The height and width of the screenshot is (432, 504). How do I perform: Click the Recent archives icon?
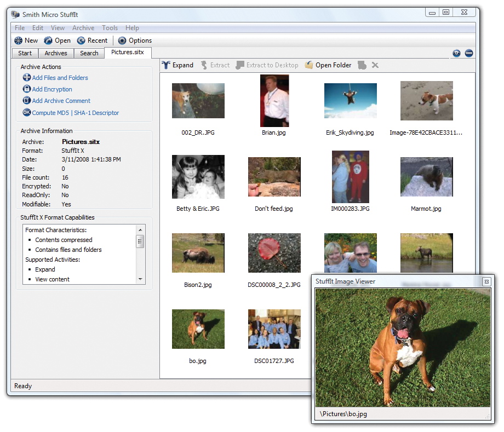point(81,41)
